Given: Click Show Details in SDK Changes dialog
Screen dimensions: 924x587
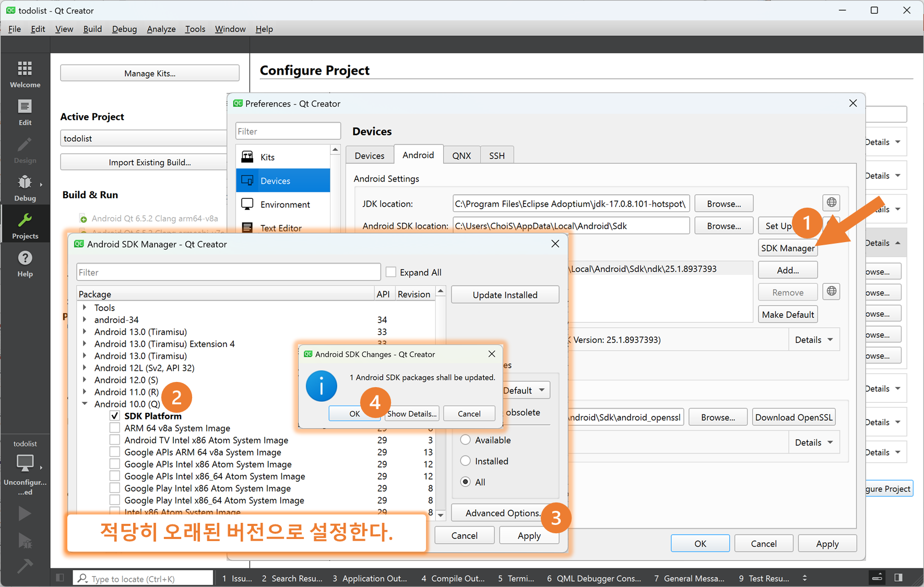Looking at the screenshot, I should click(412, 413).
